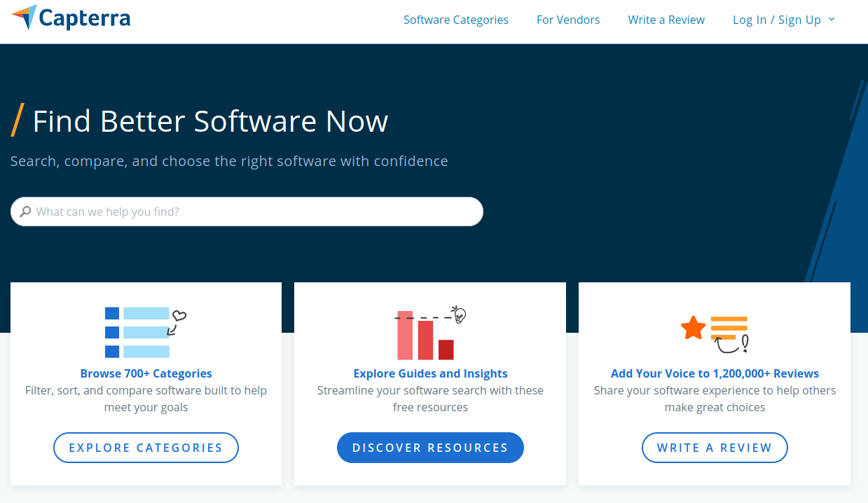Click the Discover Resources button
Image resolution: width=868 pixels, height=503 pixels.
pos(430,448)
